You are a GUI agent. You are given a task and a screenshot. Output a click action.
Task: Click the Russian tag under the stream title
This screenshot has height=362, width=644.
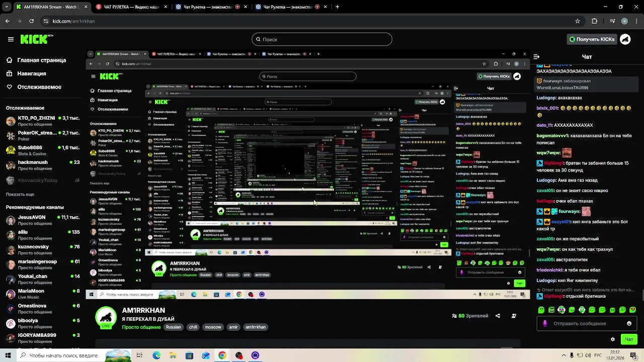174,327
